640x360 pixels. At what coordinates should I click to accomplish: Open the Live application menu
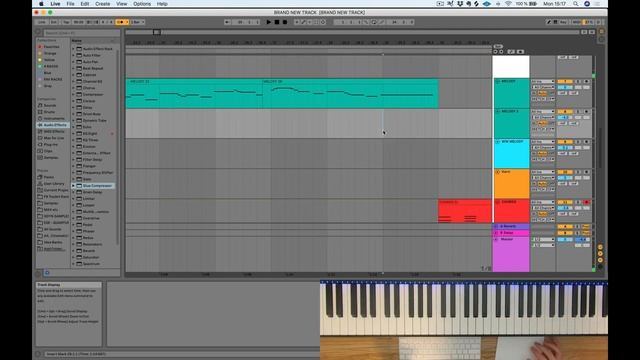[56, 4]
